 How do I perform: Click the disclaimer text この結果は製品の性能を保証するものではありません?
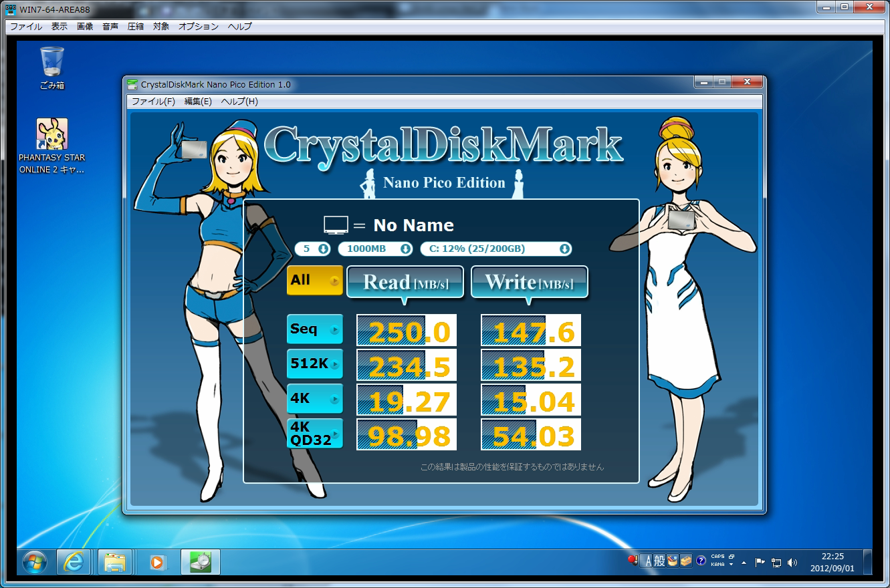point(512,467)
